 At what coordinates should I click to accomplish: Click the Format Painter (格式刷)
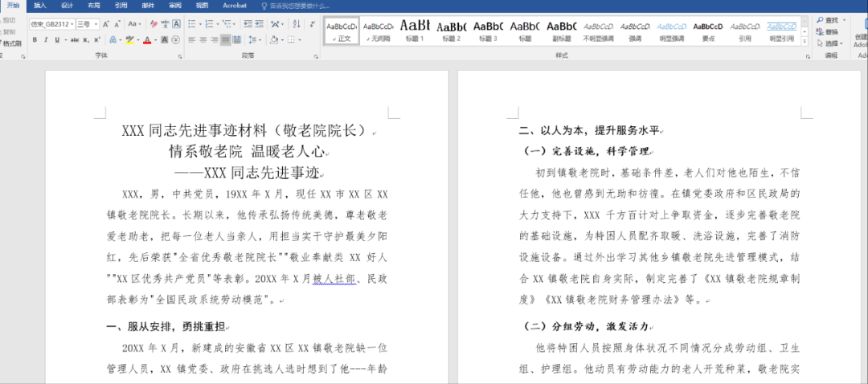coord(11,43)
